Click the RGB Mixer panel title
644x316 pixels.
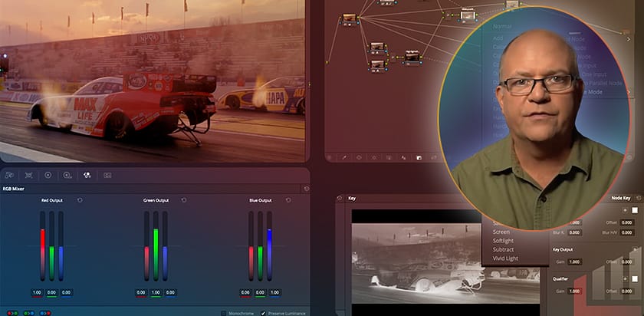[13, 189]
